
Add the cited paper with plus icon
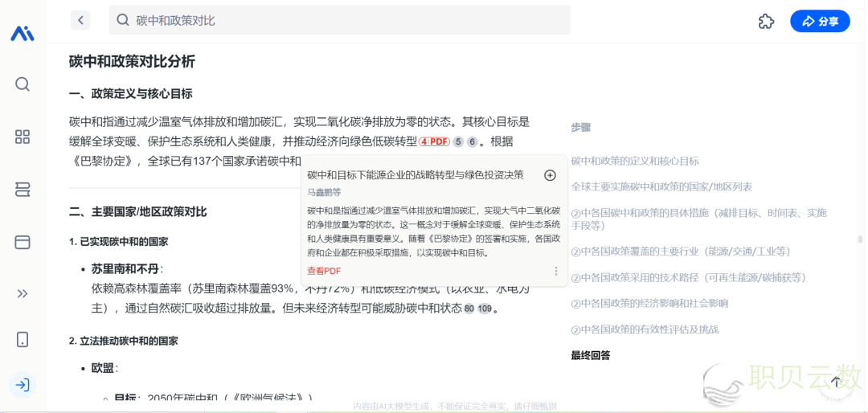(550, 175)
